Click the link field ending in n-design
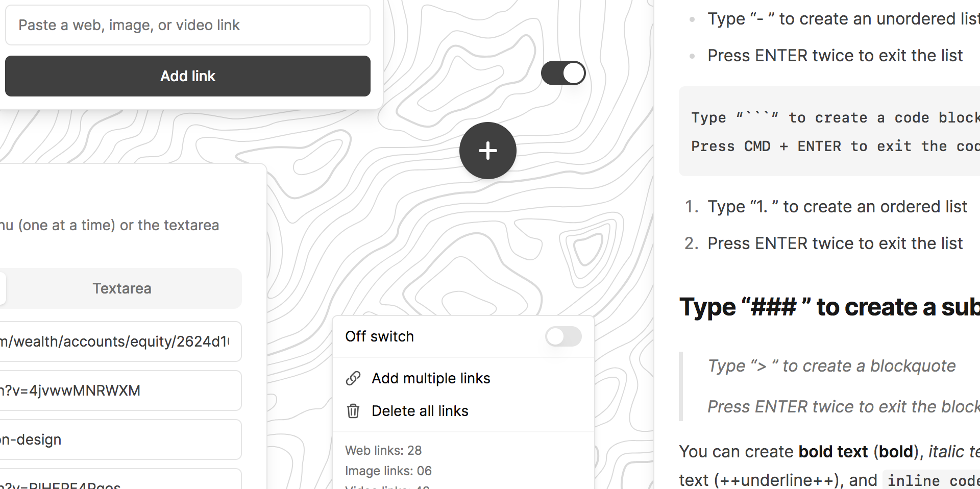 (x=117, y=439)
